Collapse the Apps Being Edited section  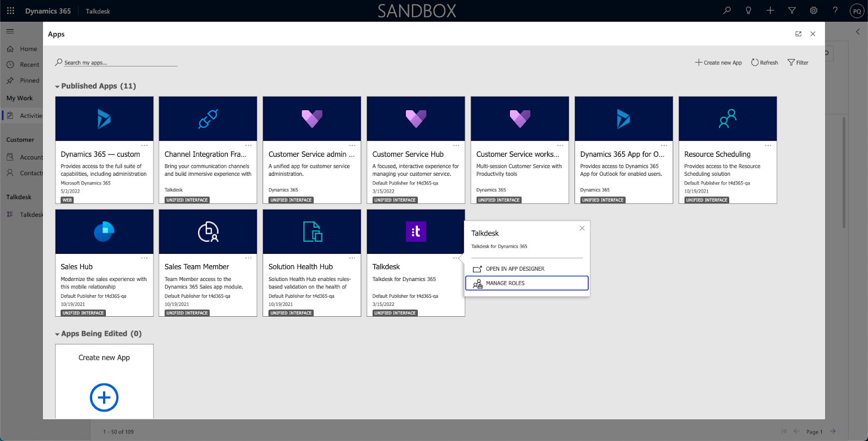58,334
